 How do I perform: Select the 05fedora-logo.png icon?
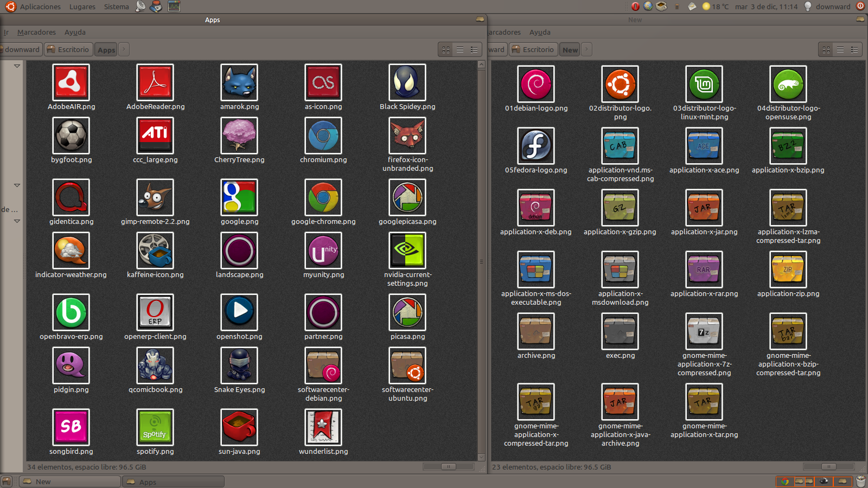coord(536,146)
